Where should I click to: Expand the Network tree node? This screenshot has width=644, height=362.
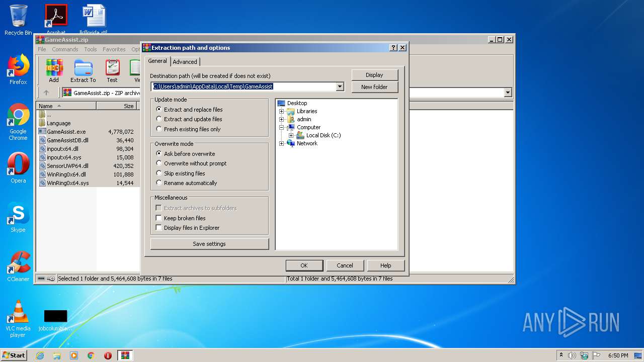(282, 143)
